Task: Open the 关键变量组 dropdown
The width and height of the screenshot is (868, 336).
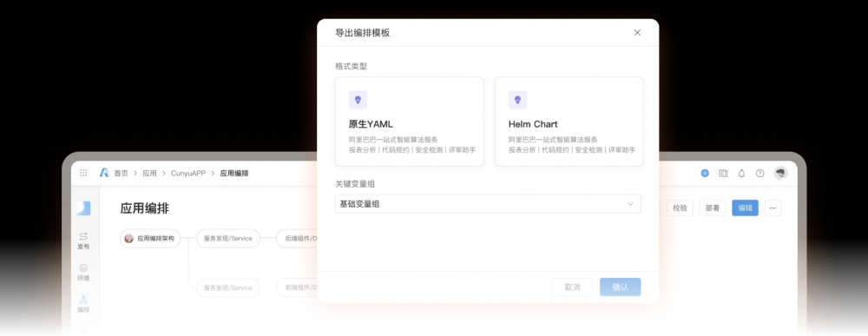Action: pos(488,204)
